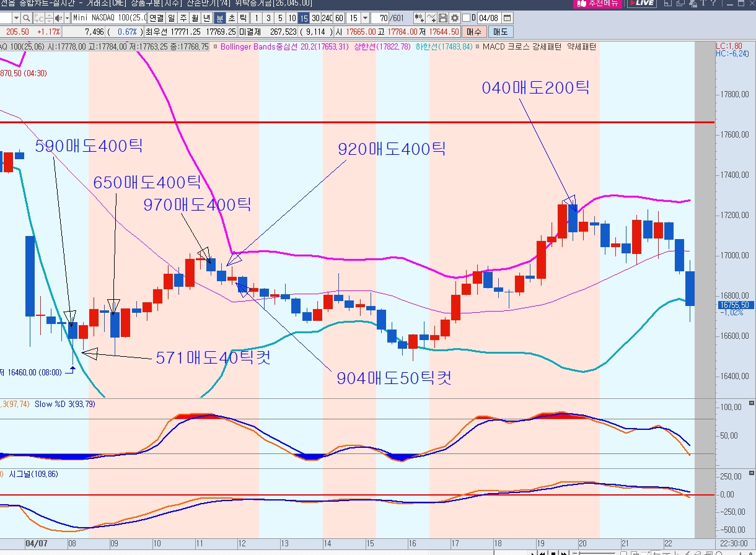Click the 904매도50틱컷 chart annotation
Screen dimensions: 756x555
(x=394, y=377)
